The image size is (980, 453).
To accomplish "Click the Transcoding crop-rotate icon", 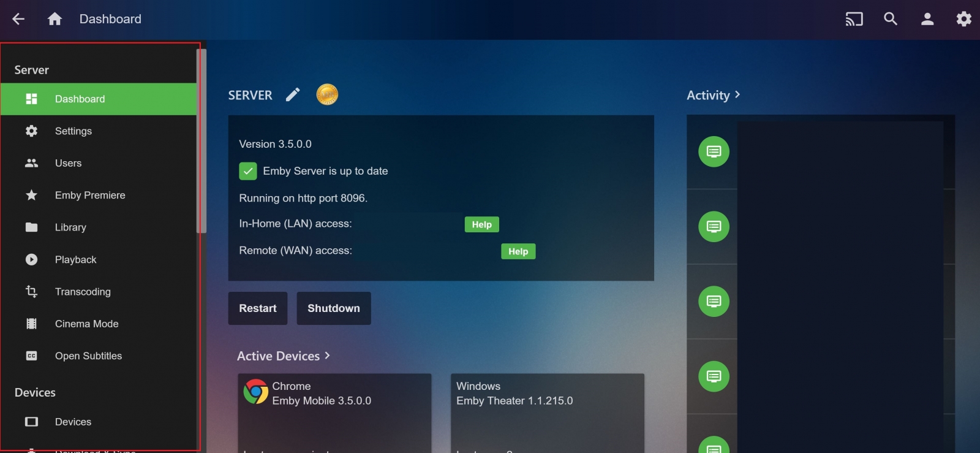I will (31, 292).
